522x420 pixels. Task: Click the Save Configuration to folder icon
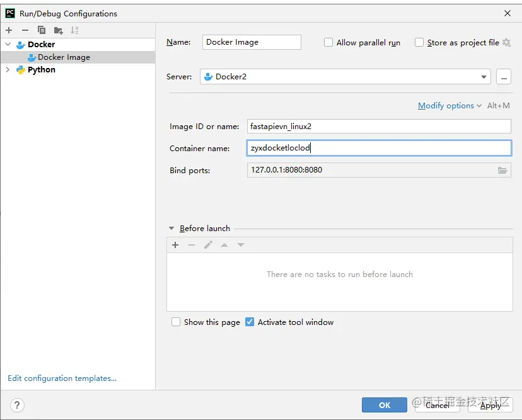click(x=58, y=30)
